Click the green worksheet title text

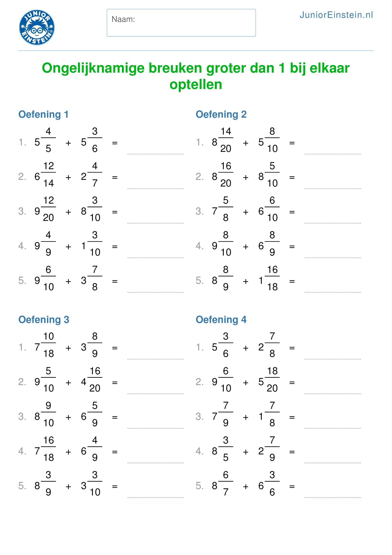click(x=196, y=76)
